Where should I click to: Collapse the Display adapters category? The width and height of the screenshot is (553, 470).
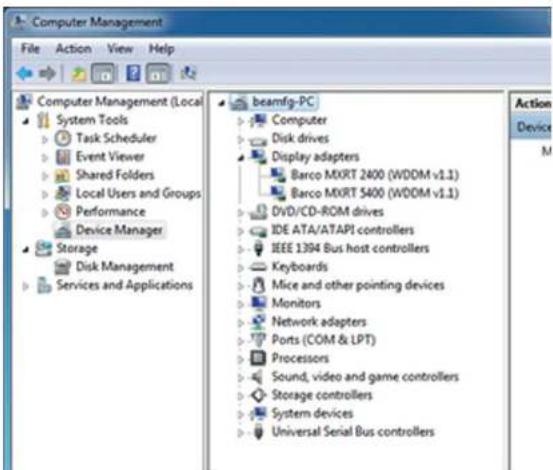coord(241,158)
